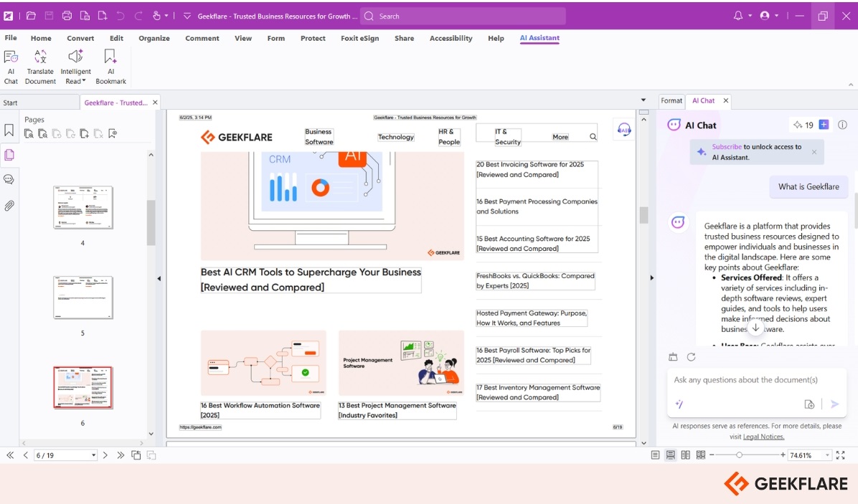Dismiss the Subscribe banner
Screen dimensions: 858x504
tap(814, 152)
